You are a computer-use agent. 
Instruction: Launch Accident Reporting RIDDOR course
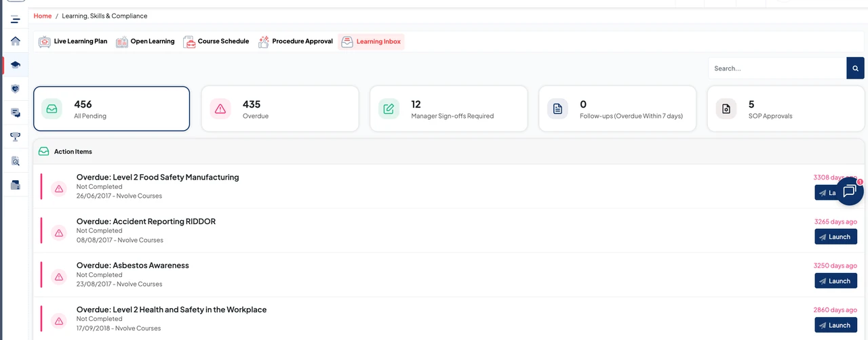tap(835, 237)
